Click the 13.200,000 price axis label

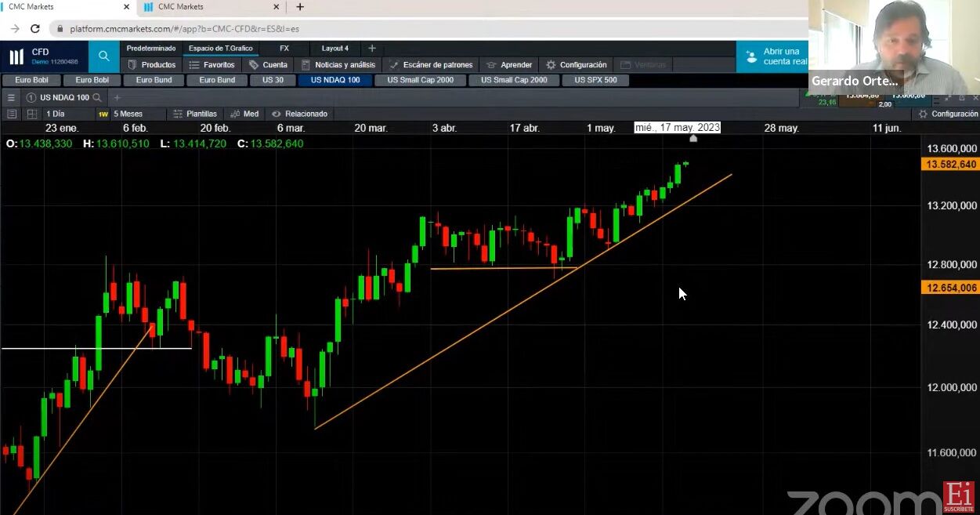pos(951,206)
